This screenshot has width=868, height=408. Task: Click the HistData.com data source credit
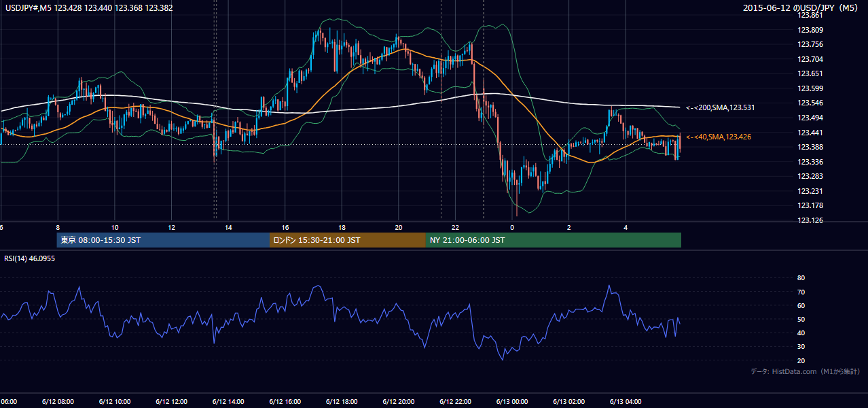pos(806,371)
